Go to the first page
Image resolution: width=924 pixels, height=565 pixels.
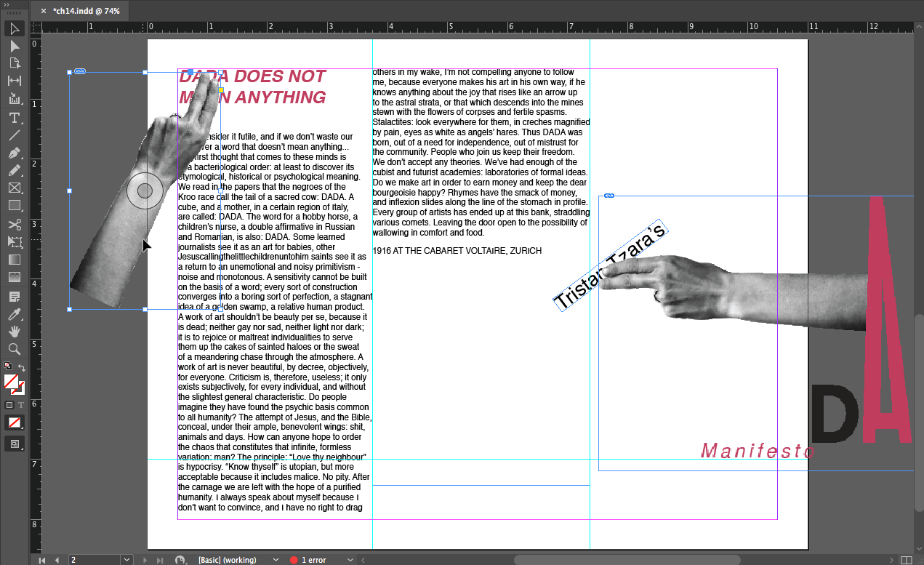click(x=42, y=560)
